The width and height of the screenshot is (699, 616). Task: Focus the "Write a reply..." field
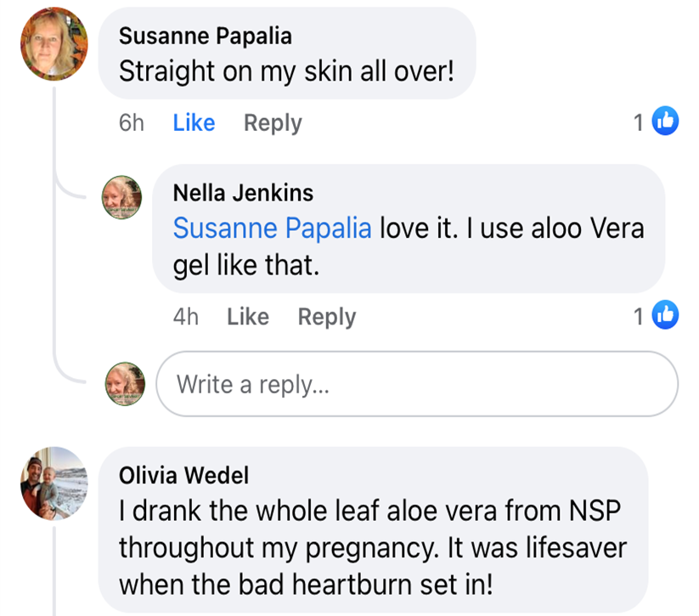[x=416, y=384]
